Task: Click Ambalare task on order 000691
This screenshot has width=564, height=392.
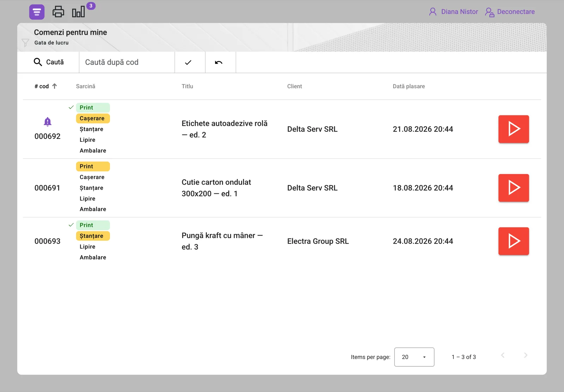Action: pyautogui.click(x=93, y=209)
